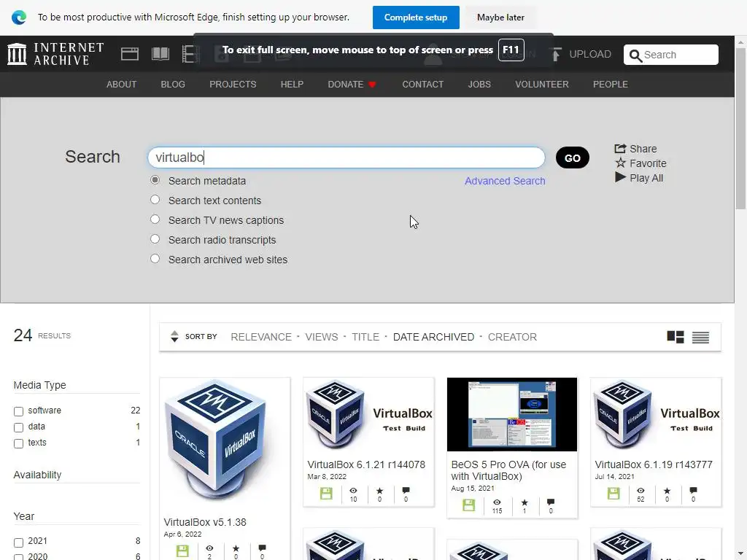The height and width of the screenshot is (560, 747).
Task: Toggle the sort direction arrows
Action: [174, 337]
